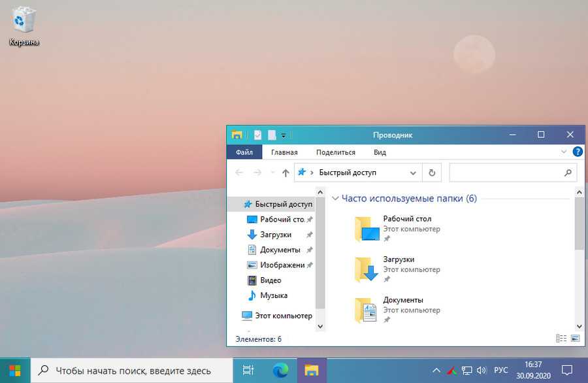Switch to the Вид ribbon tab
588x383 pixels.
pyautogui.click(x=380, y=152)
